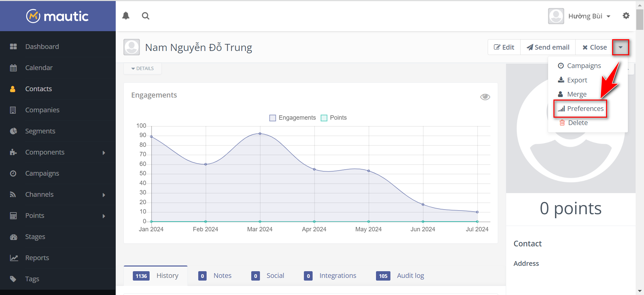Click the Send email button
This screenshot has width=644, height=295.
548,47
